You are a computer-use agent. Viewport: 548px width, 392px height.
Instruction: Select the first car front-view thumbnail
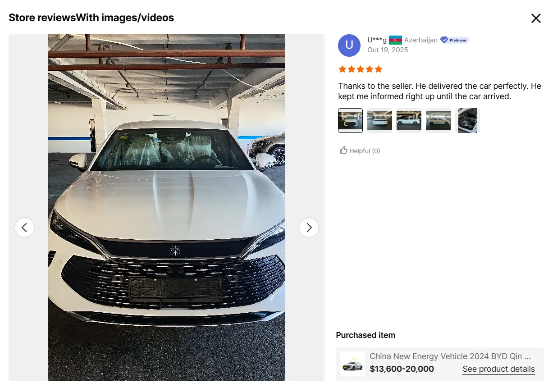350,120
